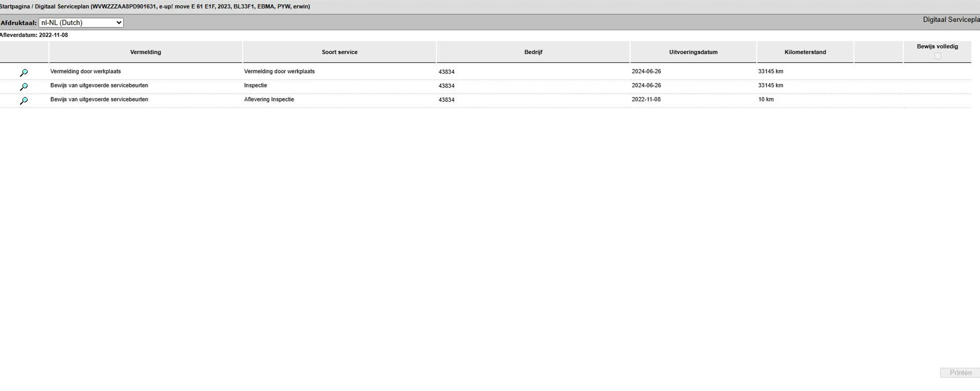Open details magnifier for the Inspectie row

(x=23, y=87)
